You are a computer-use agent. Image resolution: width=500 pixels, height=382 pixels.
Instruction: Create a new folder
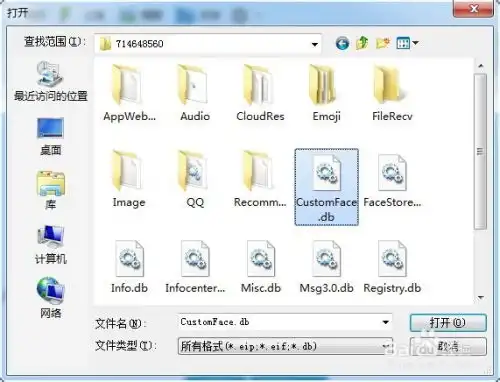click(383, 43)
